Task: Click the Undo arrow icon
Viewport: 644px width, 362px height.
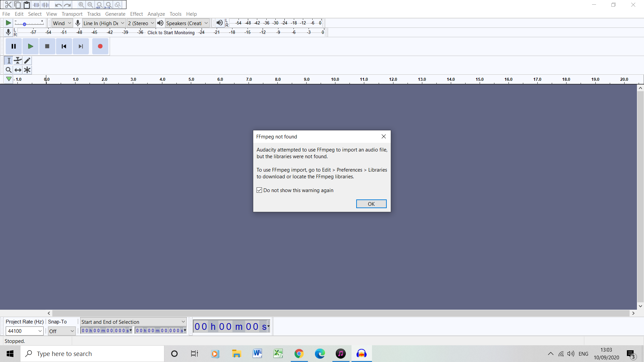Action: [58, 5]
